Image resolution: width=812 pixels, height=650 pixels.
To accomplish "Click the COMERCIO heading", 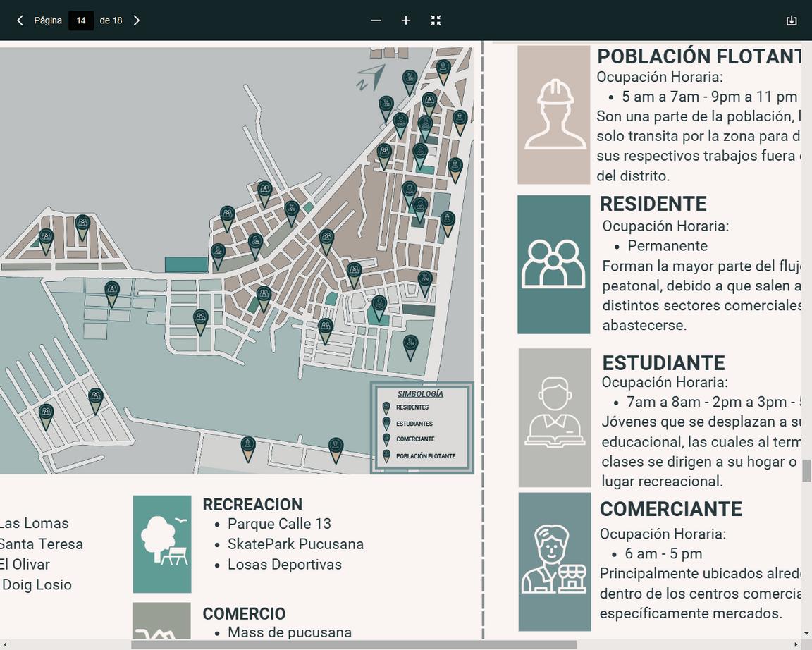I will pos(244,613).
